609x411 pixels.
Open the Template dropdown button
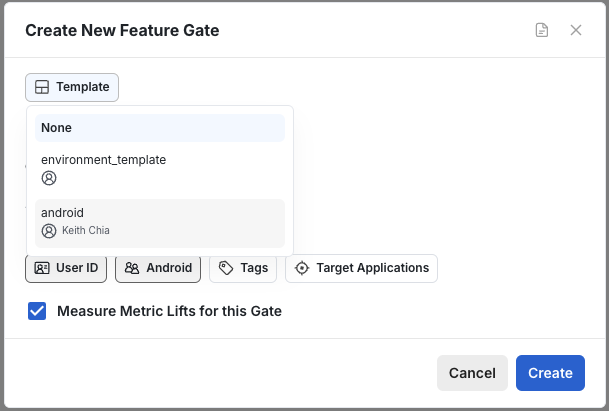click(72, 87)
